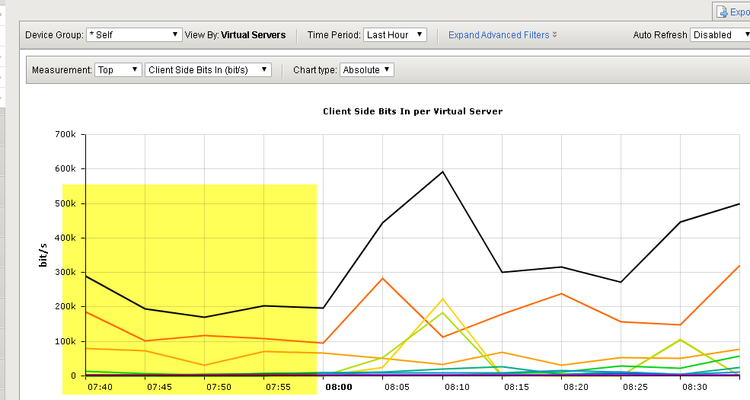Open the Time Period Last Hour dropdown
This screenshot has width=750, height=400.
(x=395, y=35)
